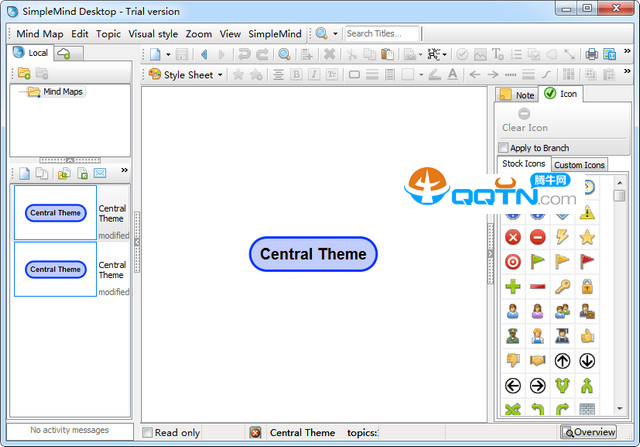Viewport: 640px width, 447px height.
Task: Select the green plus stock icon
Action: (x=512, y=287)
